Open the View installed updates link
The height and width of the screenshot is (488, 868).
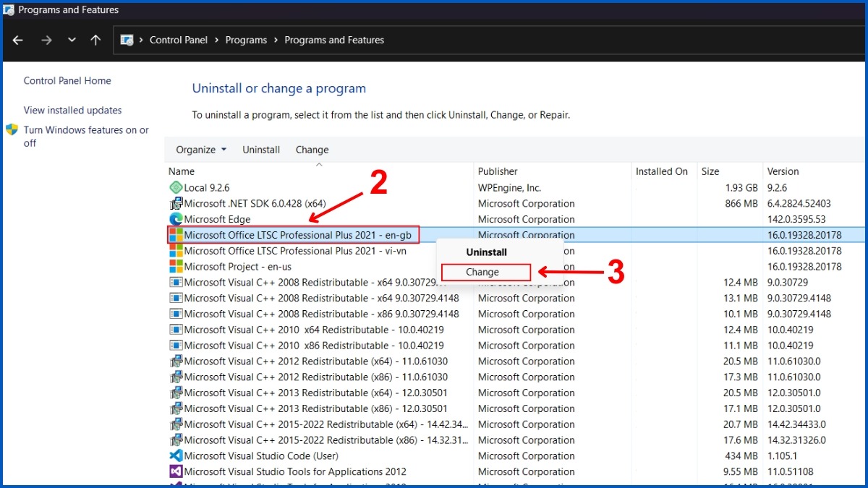point(72,111)
